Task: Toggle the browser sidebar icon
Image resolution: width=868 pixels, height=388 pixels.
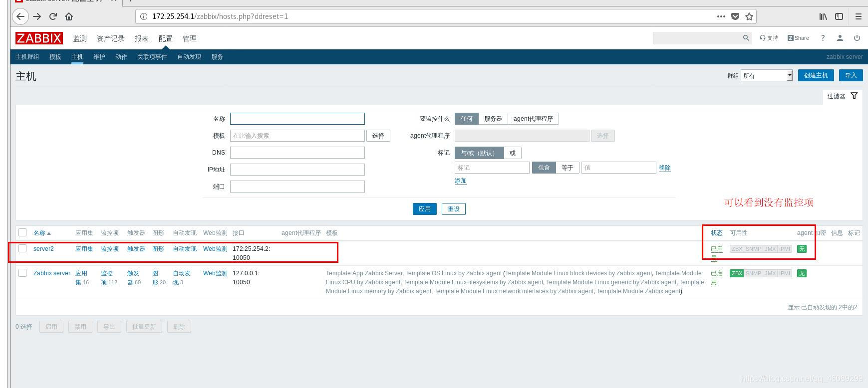Action: point(839,16)
